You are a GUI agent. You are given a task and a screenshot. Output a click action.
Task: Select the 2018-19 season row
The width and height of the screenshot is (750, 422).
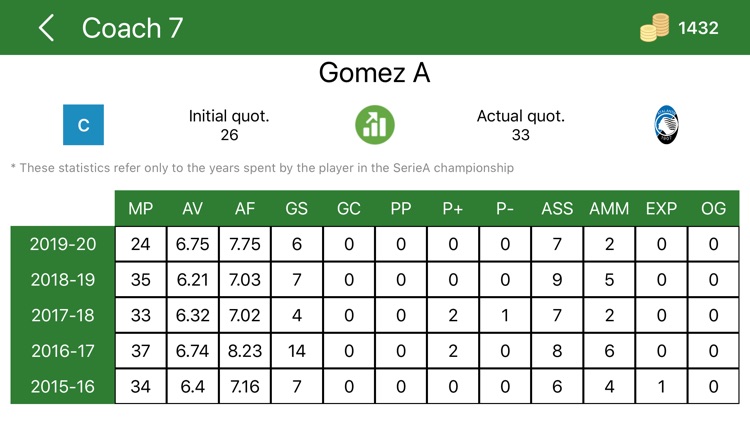click(63, 280)
